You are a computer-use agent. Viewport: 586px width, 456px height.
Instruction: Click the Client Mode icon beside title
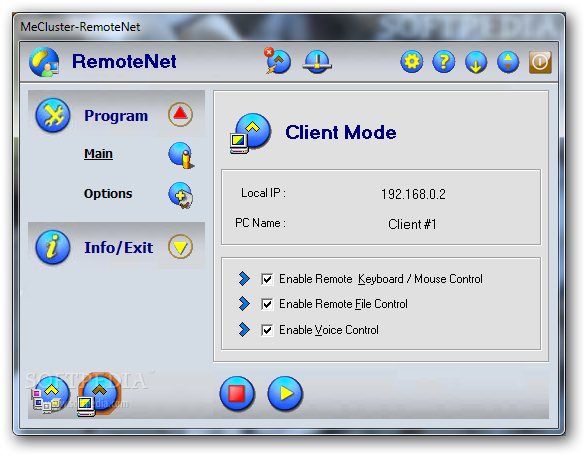[x=250, y=133]
